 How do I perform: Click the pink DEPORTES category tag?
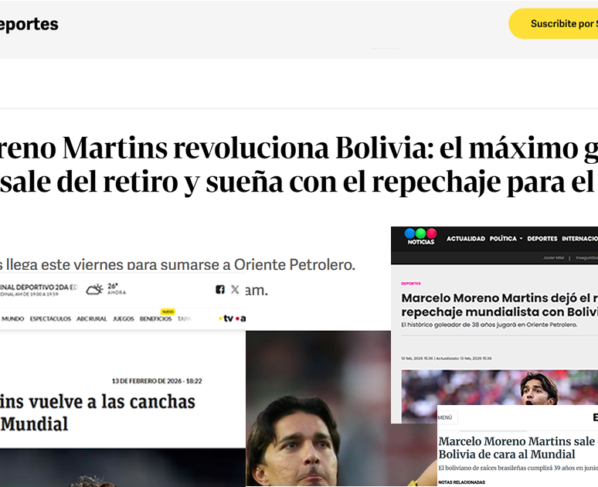tap(411, 283)
